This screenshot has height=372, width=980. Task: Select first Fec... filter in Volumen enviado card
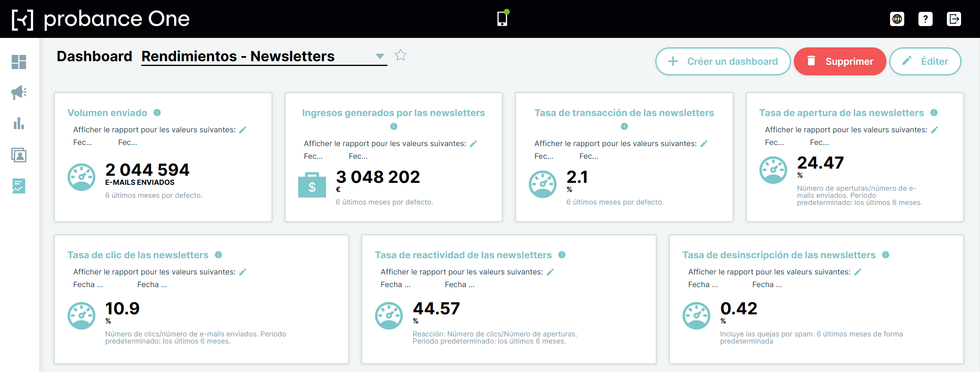tap(83, 142)
